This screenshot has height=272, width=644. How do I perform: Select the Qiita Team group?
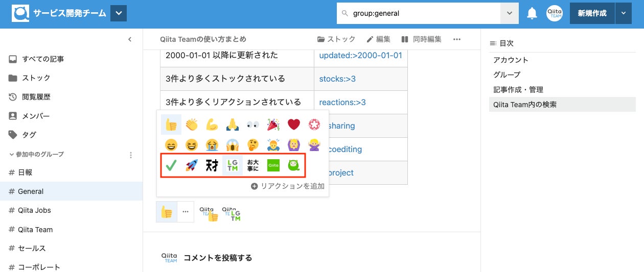71,229
